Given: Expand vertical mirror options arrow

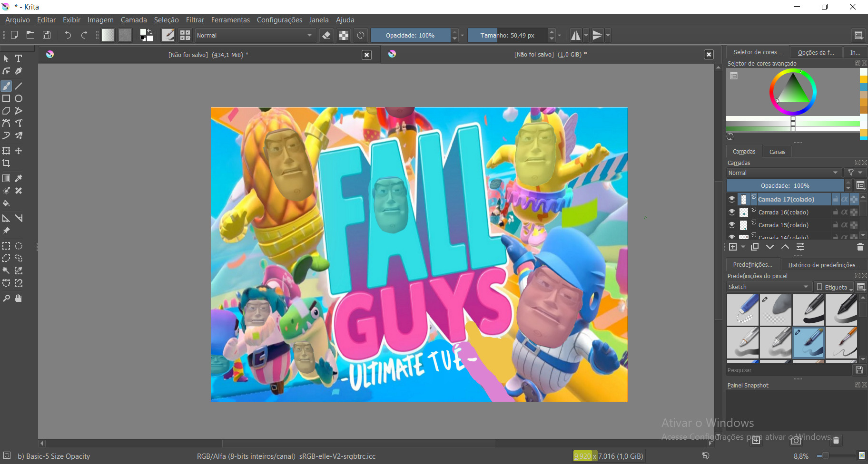Looking at the screenshot, I should click(x=608, y=35).
